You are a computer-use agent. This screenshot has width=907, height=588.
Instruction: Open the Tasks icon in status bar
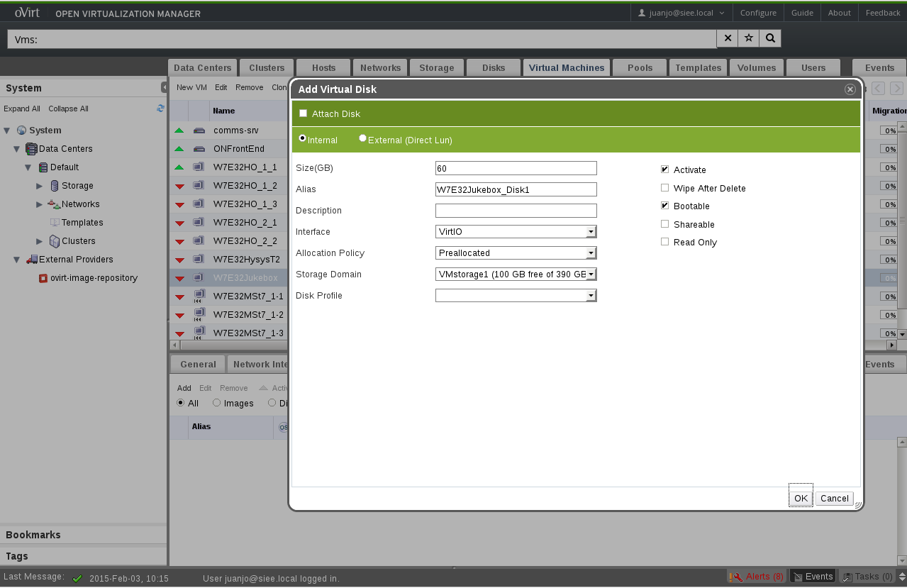pos(847,577)
